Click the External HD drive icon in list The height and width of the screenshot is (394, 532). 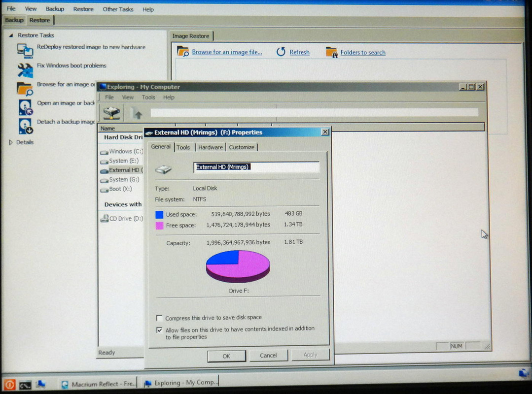104,171
